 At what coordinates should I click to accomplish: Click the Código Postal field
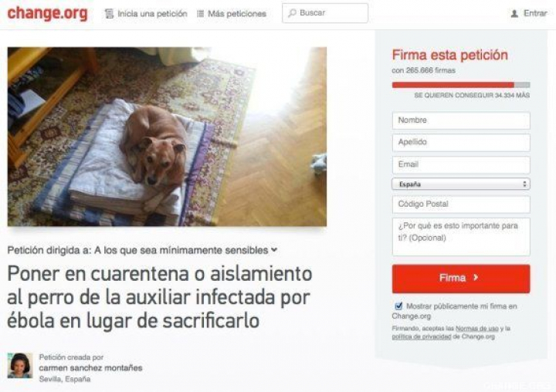click(x=461, y=204)
